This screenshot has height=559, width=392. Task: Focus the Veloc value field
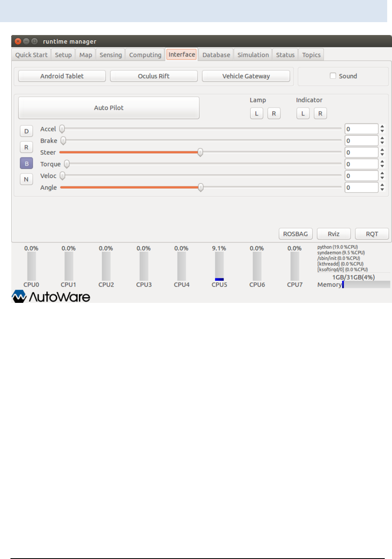point(361,176)
